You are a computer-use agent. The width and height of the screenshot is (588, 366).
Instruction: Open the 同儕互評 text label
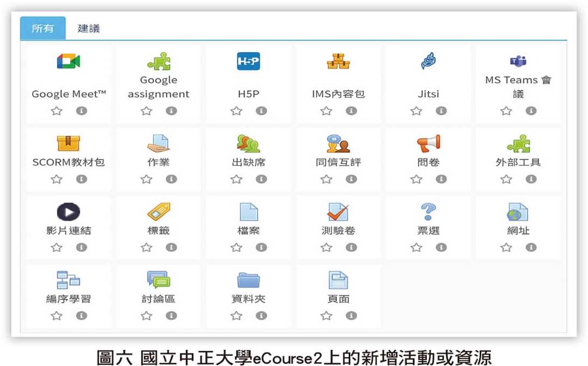point(338,162)
